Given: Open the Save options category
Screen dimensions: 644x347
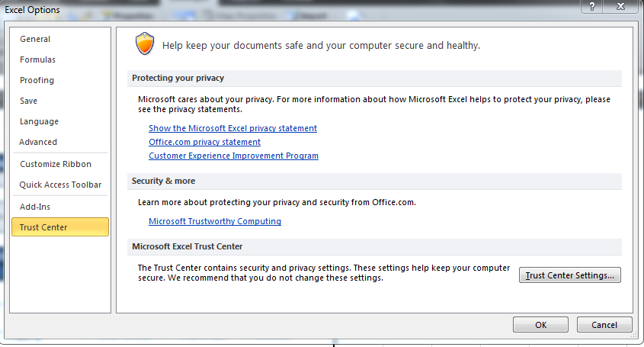Looking at the screenshot, I should [28, 101].
